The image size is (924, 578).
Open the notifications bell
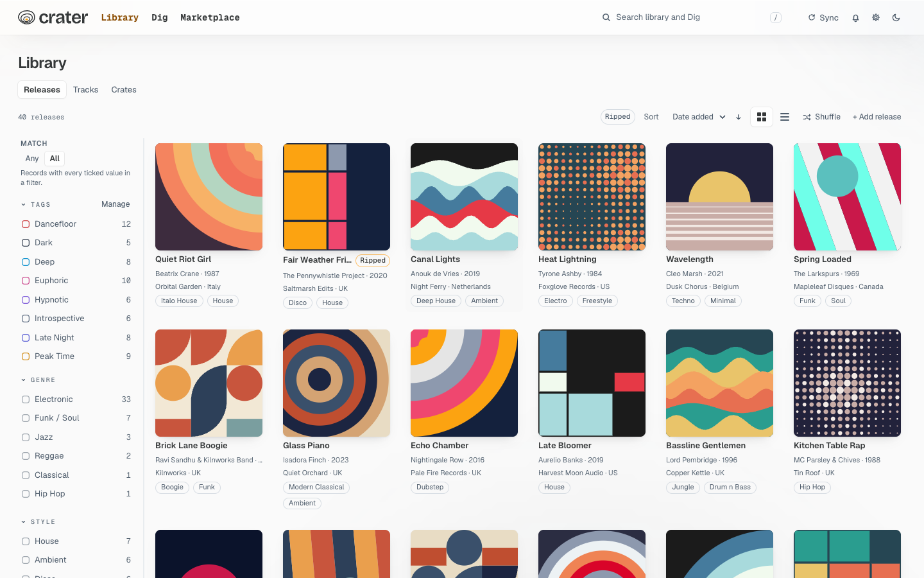pos(855,18)
